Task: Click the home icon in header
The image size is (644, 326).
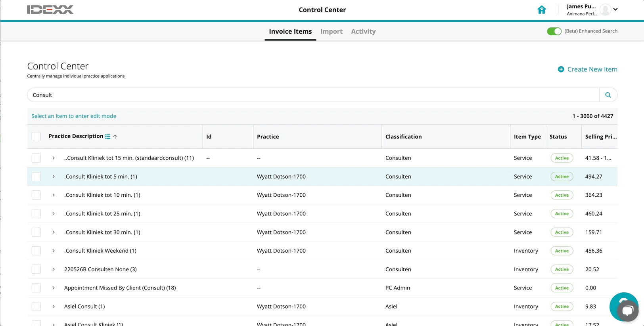Action: click(541, 10)
